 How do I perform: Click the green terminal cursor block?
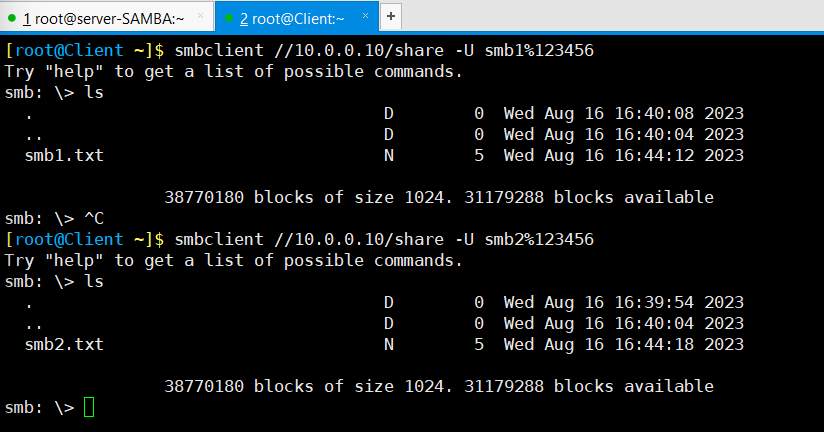[x=89, y=407]
